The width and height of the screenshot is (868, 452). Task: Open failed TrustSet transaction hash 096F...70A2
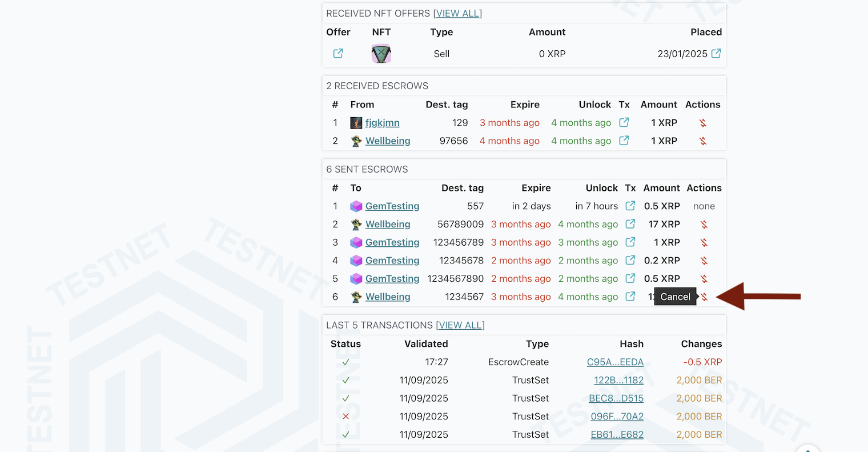617,417
